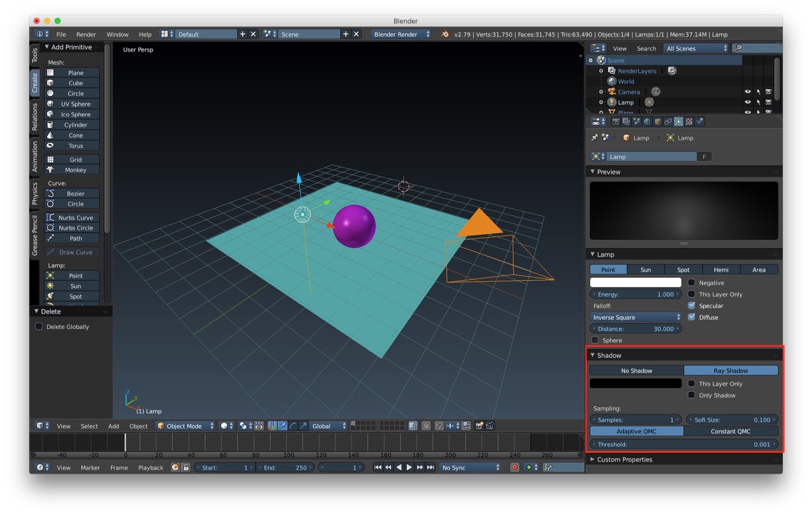Open the File menu
The height and width of the screenshot is (514, 812).
point(61,34)
